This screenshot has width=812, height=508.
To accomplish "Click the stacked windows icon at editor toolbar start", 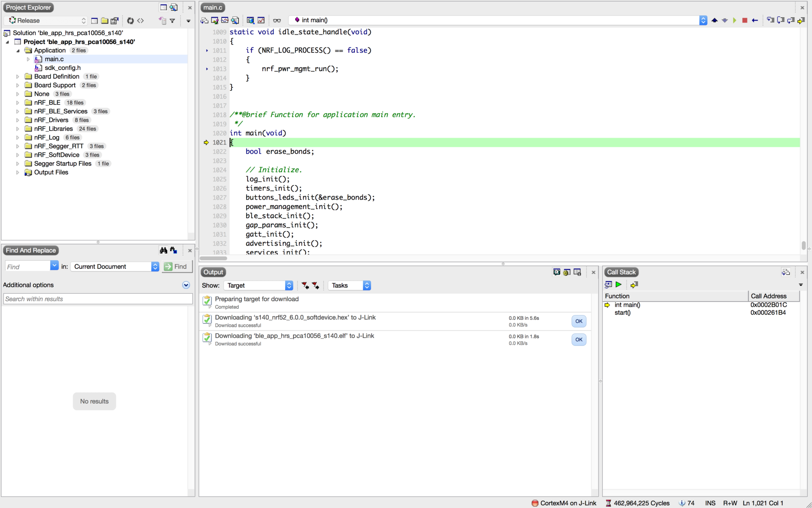I will tap(205, 20).
